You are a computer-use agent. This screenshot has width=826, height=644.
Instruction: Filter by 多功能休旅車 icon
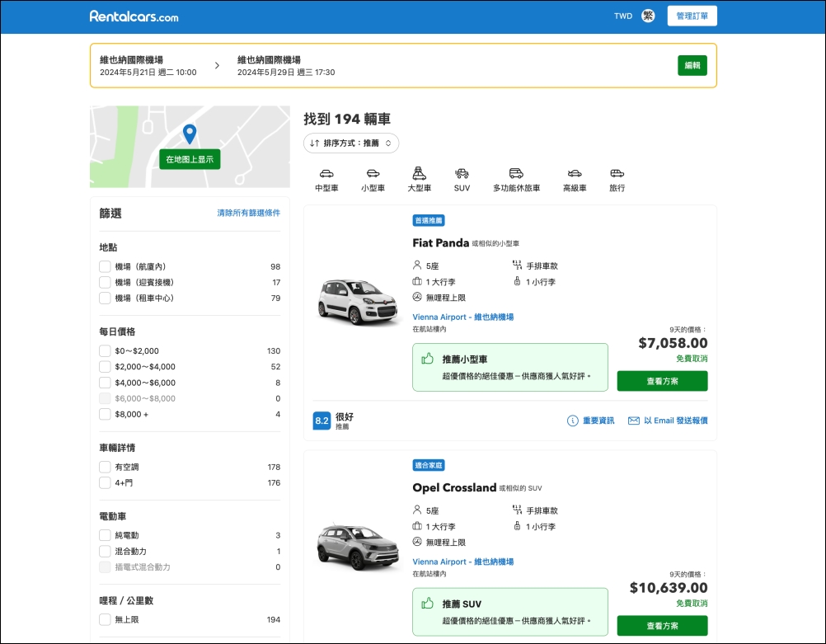coord(516,173)
